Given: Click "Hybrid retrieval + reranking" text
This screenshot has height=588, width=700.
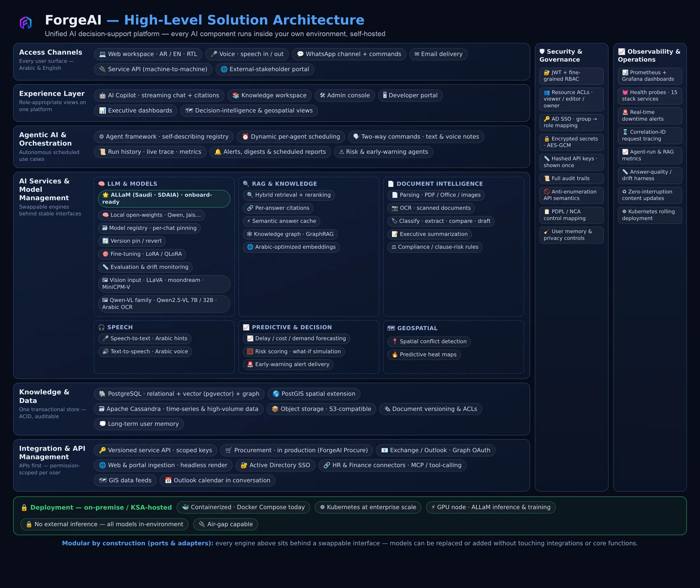Looking at the screenshot, I should point(293,195).
